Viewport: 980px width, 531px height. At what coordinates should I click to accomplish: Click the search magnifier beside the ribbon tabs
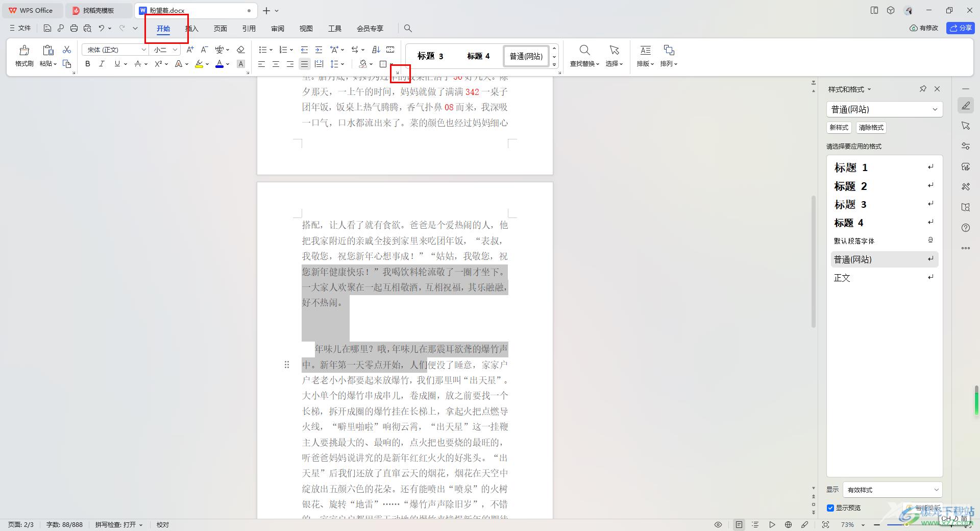[x=408, y=28]
